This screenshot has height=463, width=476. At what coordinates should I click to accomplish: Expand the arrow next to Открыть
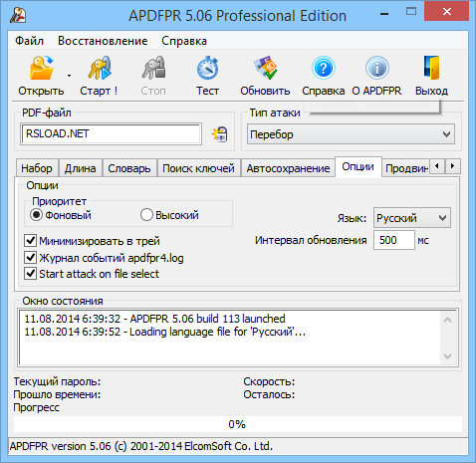(x=69, y=76)
